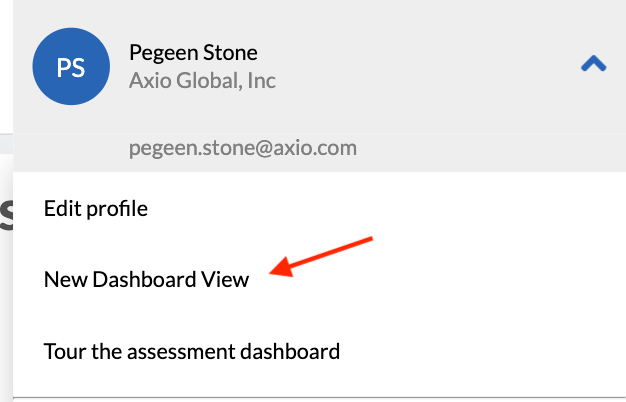This screenshot has height=402, width=626.
Task: Click the Pegeen Stone user name
Action: tap(193, 52)
